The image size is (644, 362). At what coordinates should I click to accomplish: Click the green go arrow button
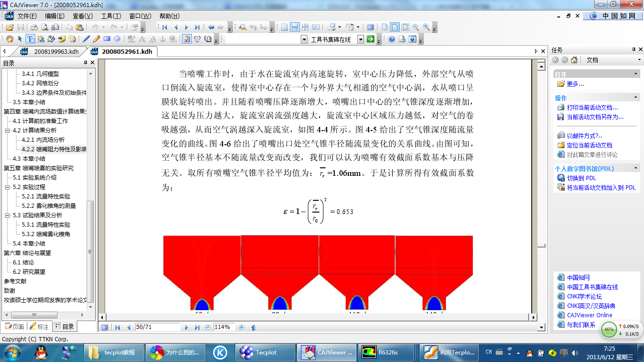coord(371,39)
